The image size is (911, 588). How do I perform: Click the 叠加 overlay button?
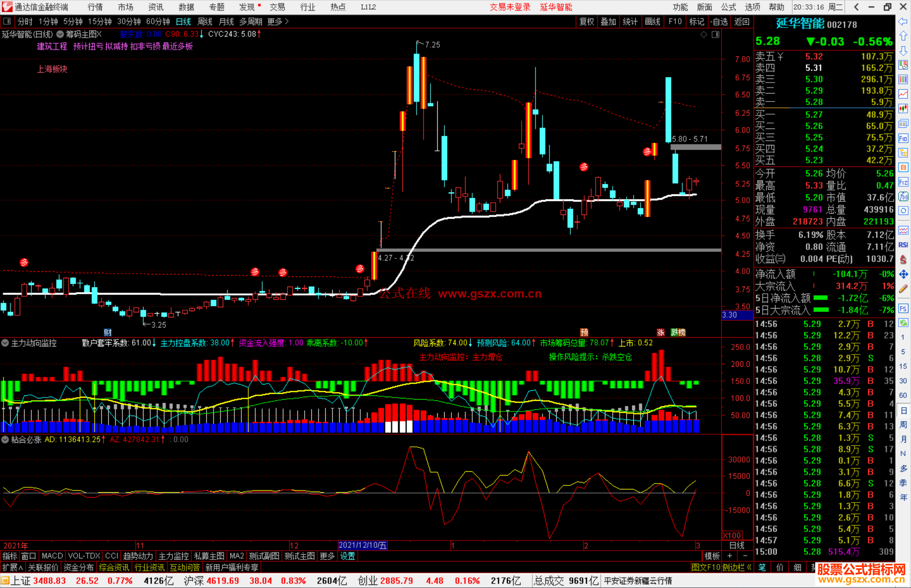[x=609, y=21]
